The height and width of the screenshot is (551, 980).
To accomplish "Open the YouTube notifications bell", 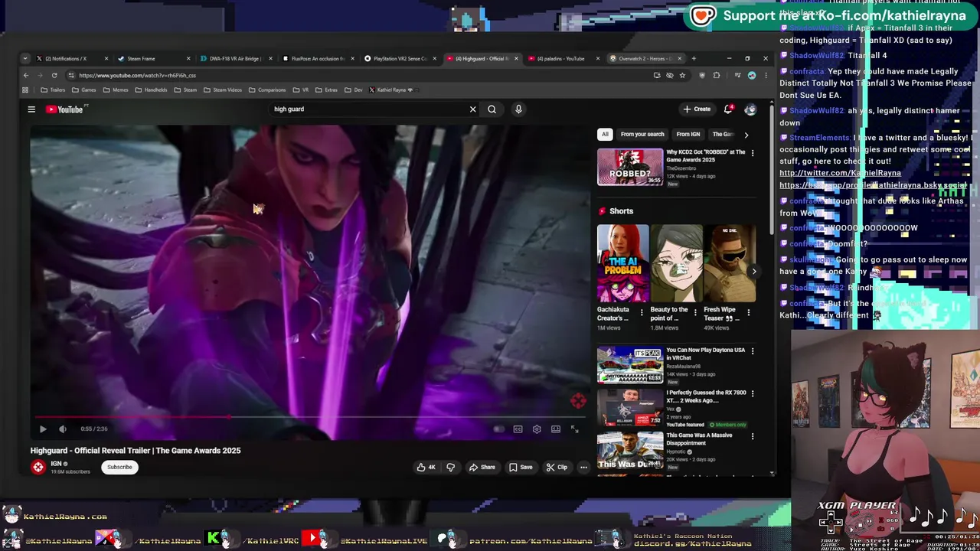I will click(x=728, y=109).
